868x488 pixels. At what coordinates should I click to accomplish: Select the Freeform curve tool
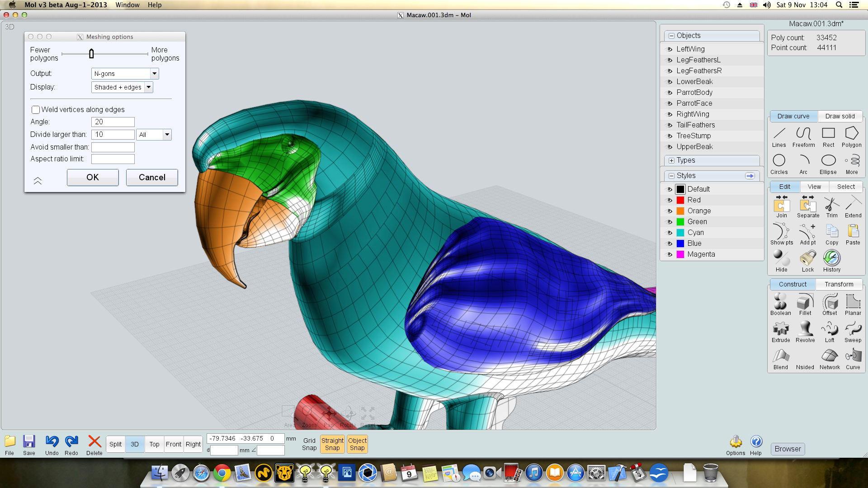pos(803,137)
